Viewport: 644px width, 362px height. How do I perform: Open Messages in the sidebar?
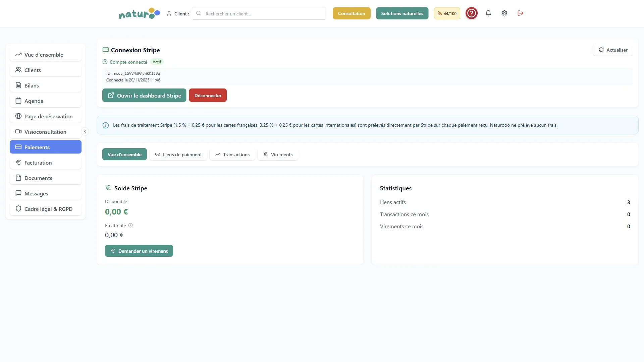pos(46,193)
